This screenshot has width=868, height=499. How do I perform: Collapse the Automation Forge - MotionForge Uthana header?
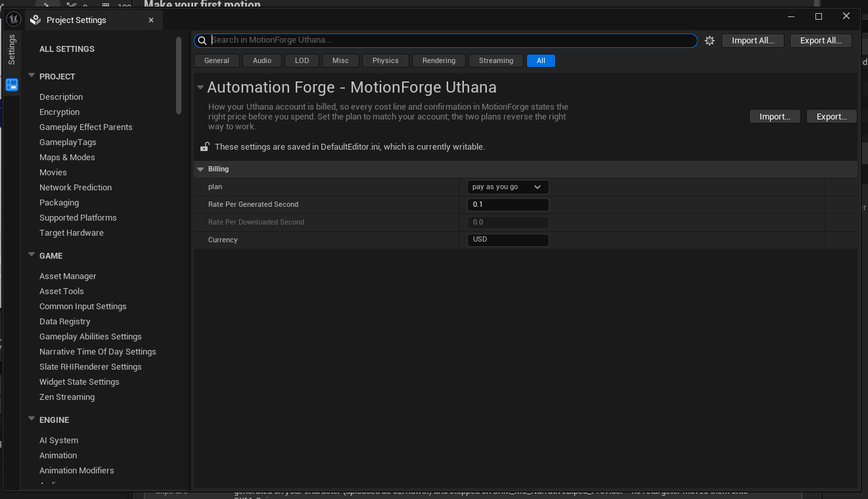click(200, 87)
